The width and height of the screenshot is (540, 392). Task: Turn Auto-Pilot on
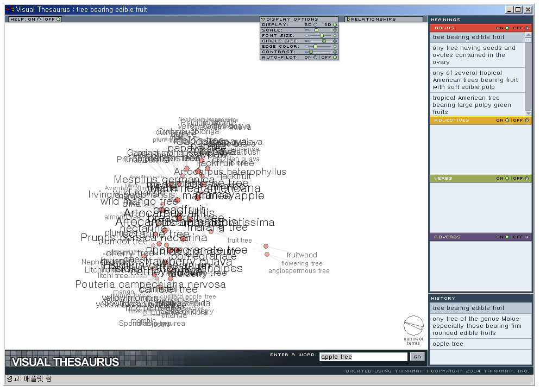[315, 58]
